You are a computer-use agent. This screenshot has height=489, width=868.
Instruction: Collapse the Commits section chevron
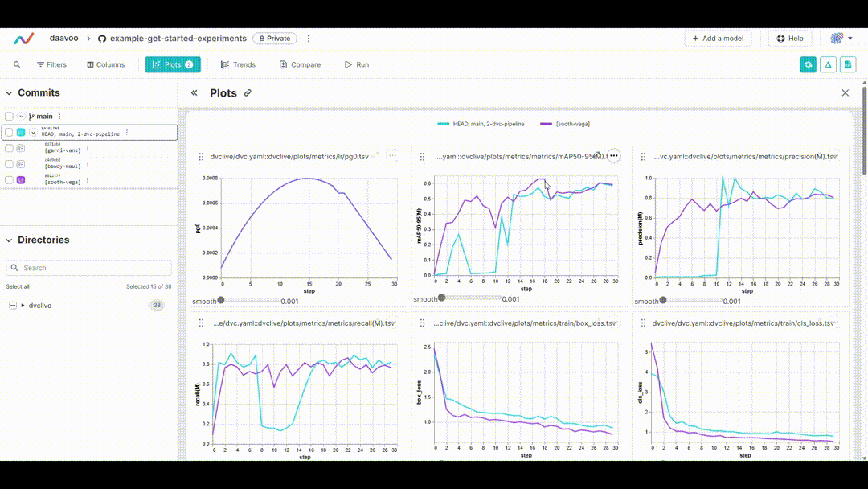pos(8,93)
